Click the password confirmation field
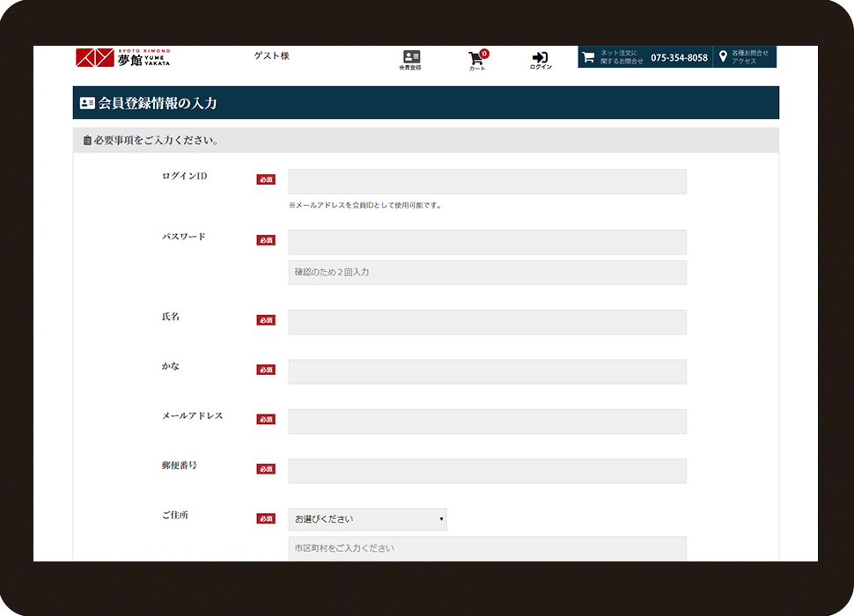Screen dimensions: 854x616 click(x=487, y=273)
